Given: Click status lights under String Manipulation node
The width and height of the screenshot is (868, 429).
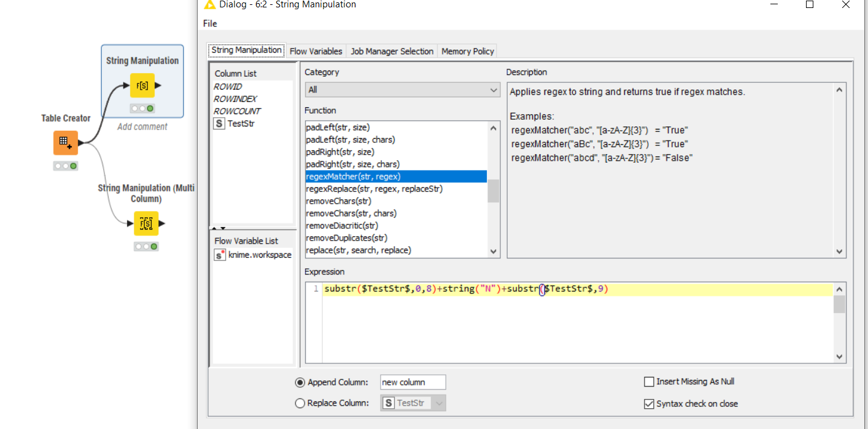Looking at the screenshot, I should [x=142, y=109].
